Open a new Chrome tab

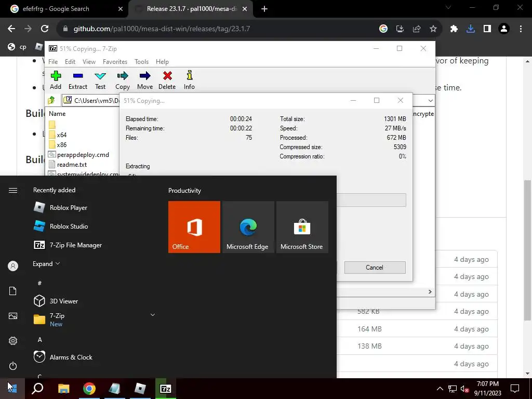pyautogui.click(x=264, y=9)
